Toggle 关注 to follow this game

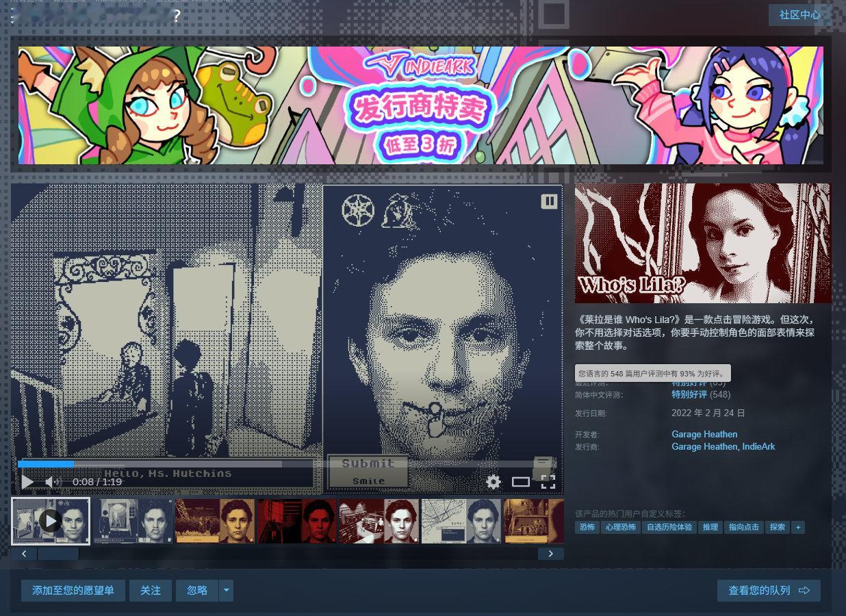pyautogui.click(x=151, y=590)
